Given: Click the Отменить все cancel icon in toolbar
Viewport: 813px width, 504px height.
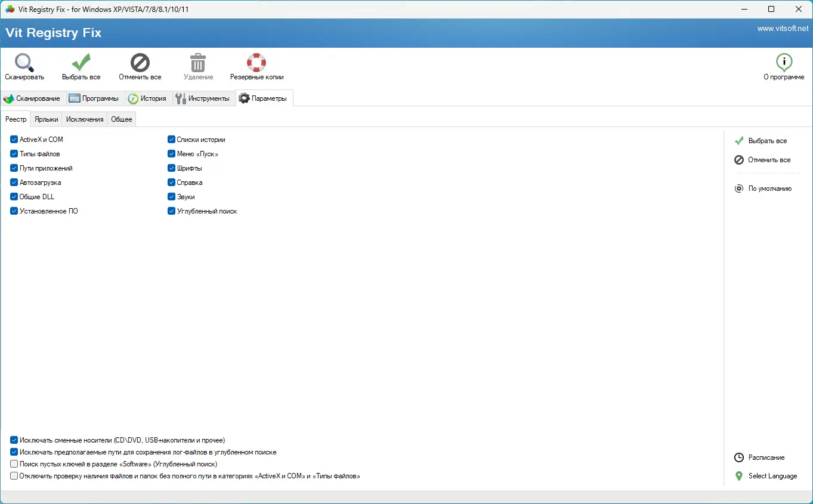Looking at the screenshot, I should (139, 61).
